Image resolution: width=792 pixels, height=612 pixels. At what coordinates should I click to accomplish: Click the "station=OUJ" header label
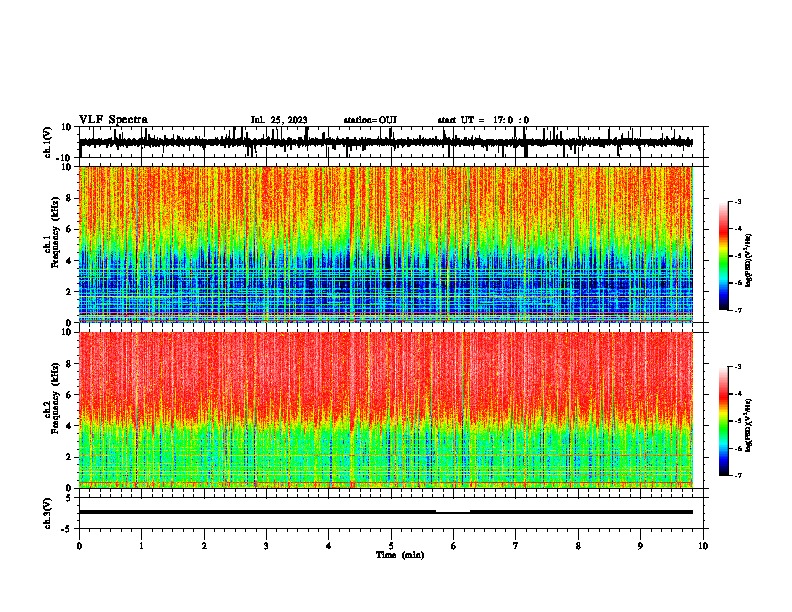coord(370,120)
